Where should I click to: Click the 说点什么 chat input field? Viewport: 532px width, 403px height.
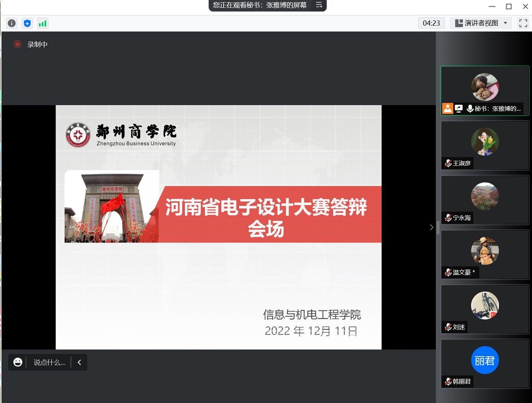click(49, 362)
